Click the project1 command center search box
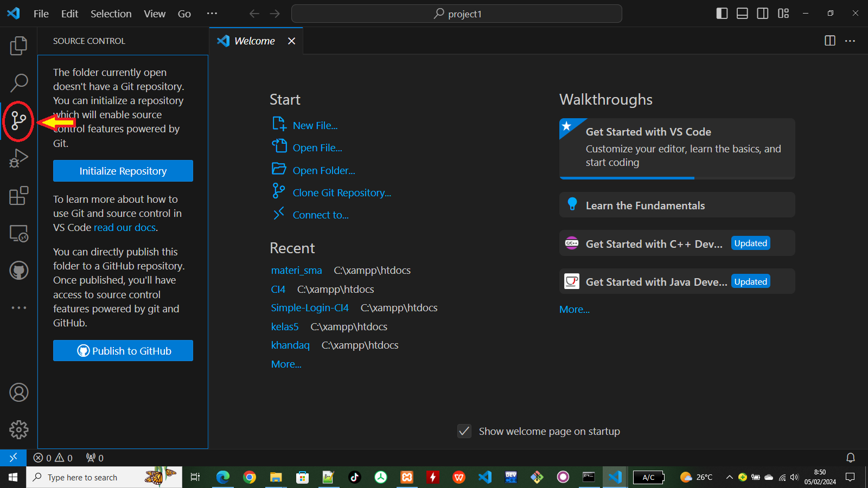Screen dimensions: 868x488 [x=457, y=14]
